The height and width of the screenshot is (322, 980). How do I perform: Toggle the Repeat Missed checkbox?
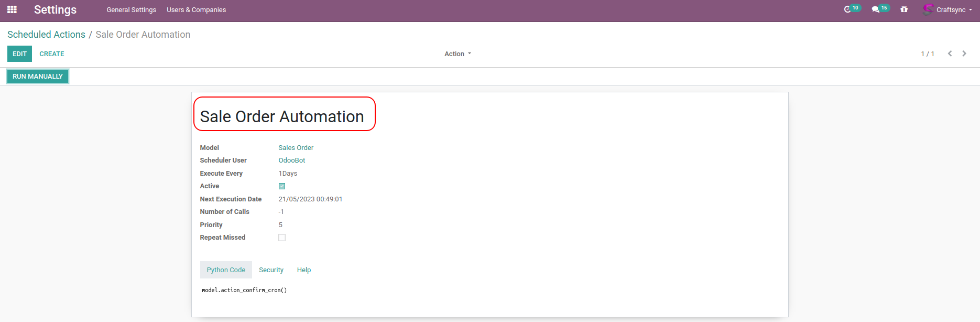pyautogui.click(x=282, y=238)
